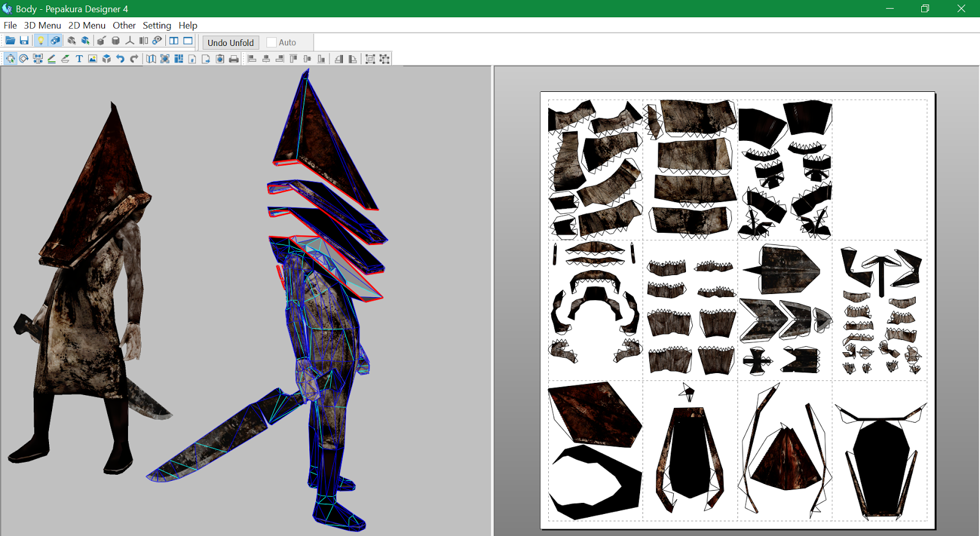Click the Align left icon

tap(252, 59)
